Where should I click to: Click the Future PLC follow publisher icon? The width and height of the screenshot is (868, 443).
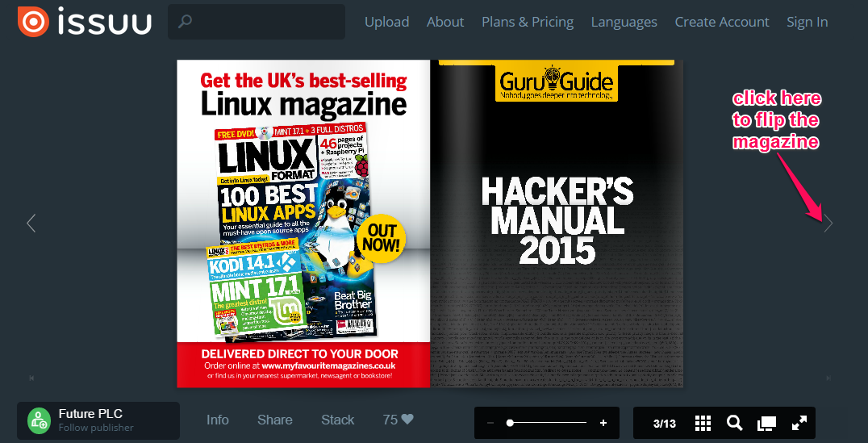(39, 420)
